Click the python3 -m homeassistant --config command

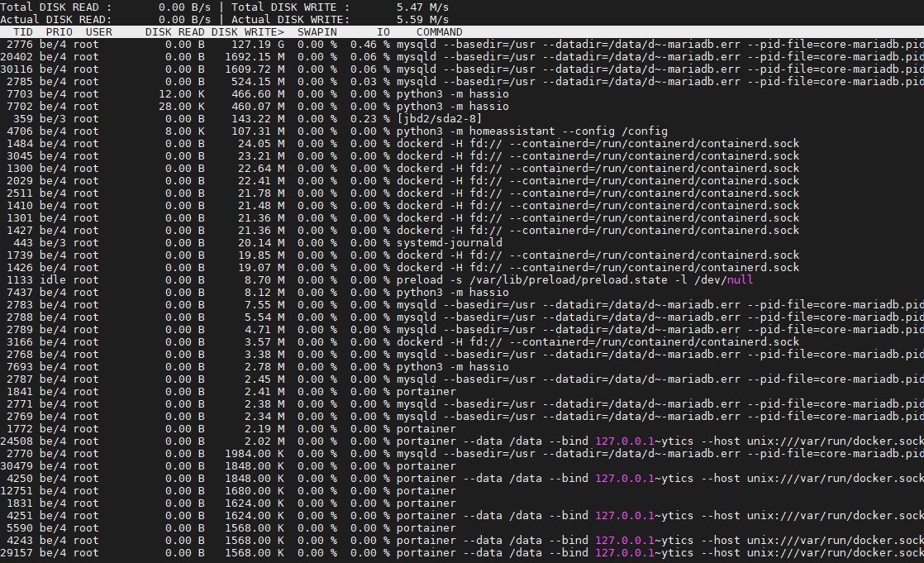[x=531, y=131]
